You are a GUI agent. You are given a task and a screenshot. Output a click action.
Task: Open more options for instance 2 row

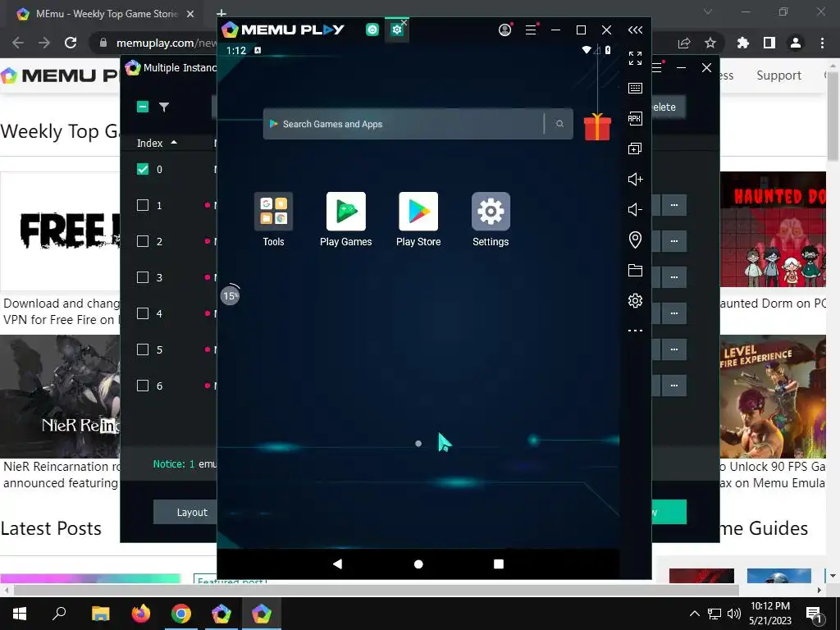click(x=674, y=241)
